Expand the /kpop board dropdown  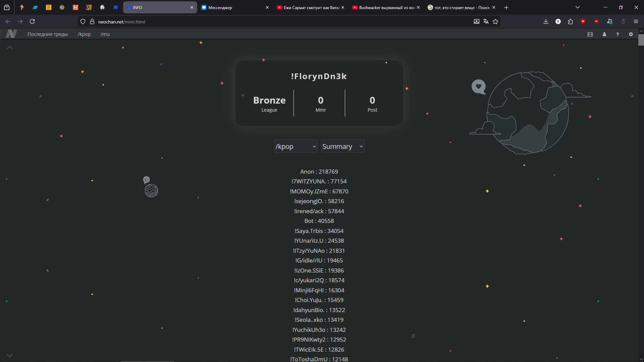coord(296,146)
